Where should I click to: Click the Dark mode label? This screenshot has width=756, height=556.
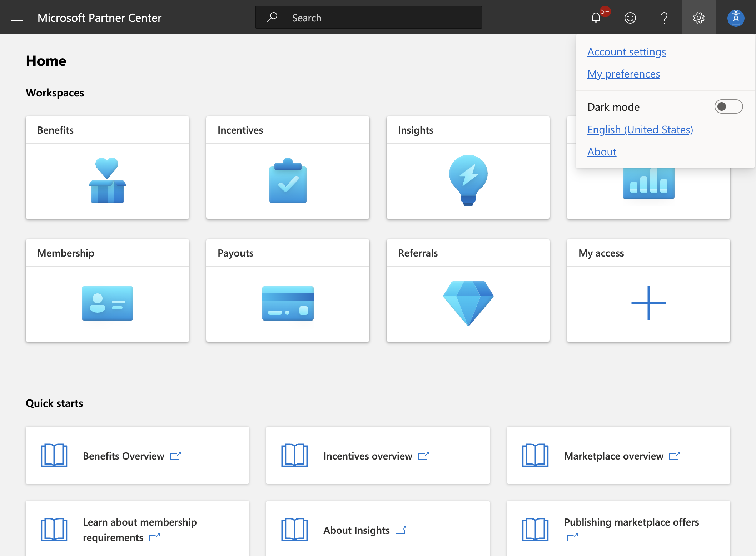coord(613,107)
